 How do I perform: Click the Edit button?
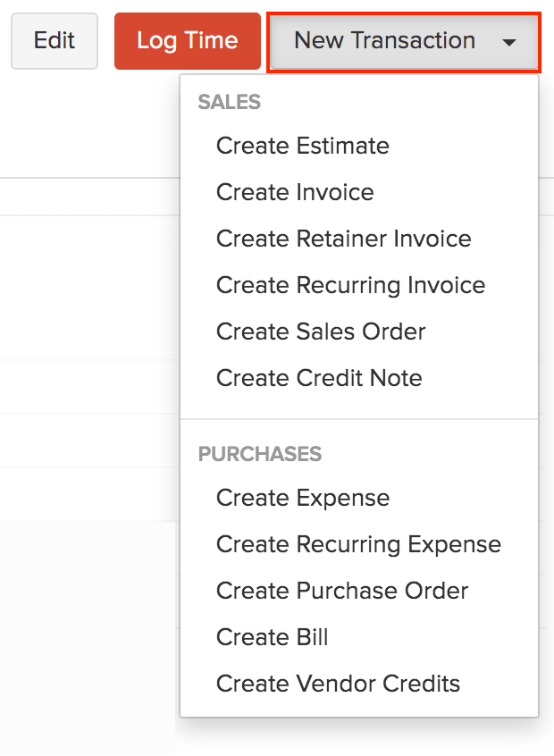click(x=54, y=41)
